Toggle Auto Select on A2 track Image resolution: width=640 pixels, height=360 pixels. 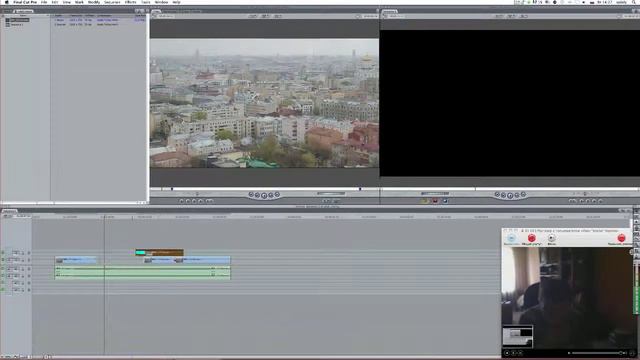29,276
